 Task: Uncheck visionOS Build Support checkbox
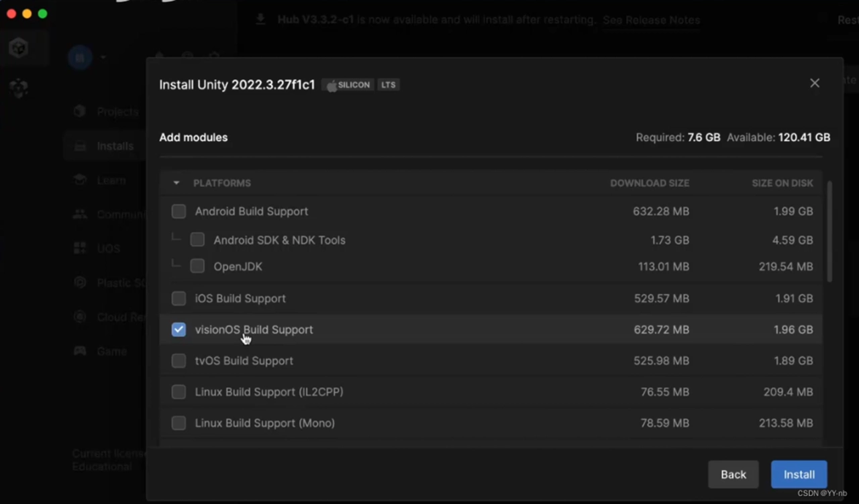click(x=179, y=330)
